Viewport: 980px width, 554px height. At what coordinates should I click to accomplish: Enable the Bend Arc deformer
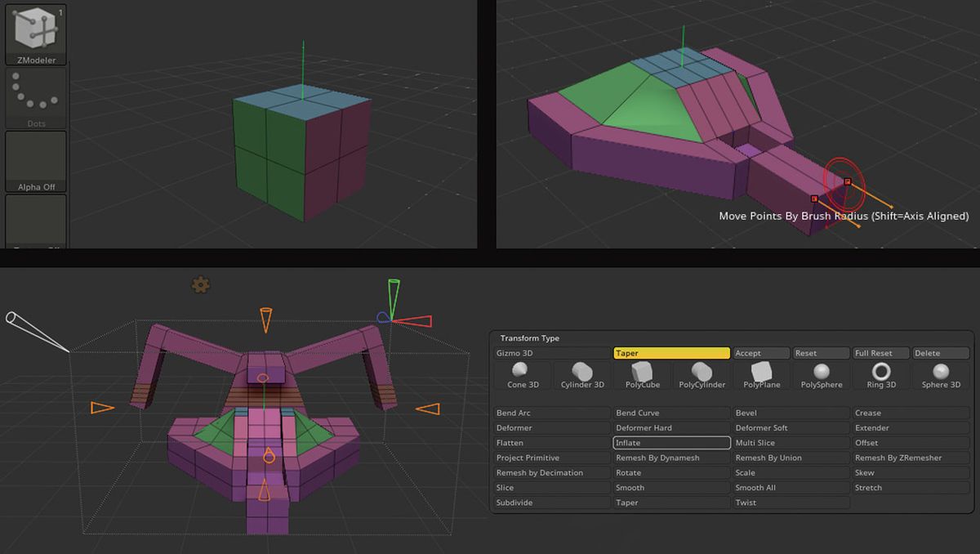coord(550,413)
